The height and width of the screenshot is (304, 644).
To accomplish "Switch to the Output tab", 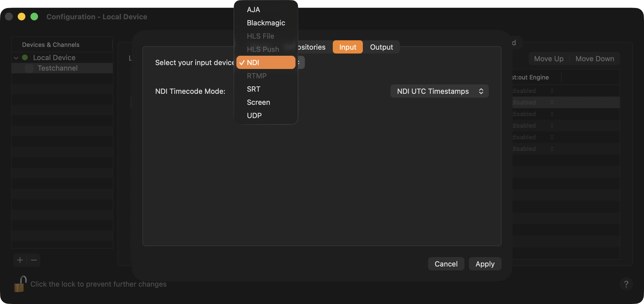I will tap(381, 47).
